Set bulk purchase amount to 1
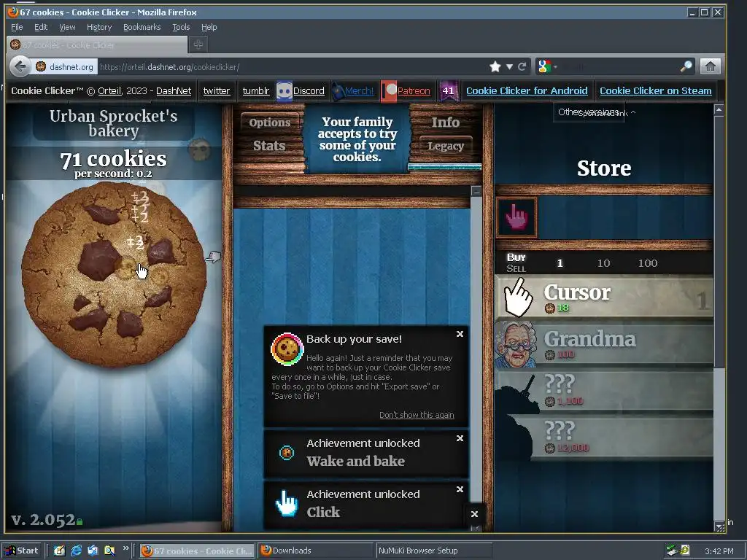Viewport: 747px width, 560px height. click(560, 263)
